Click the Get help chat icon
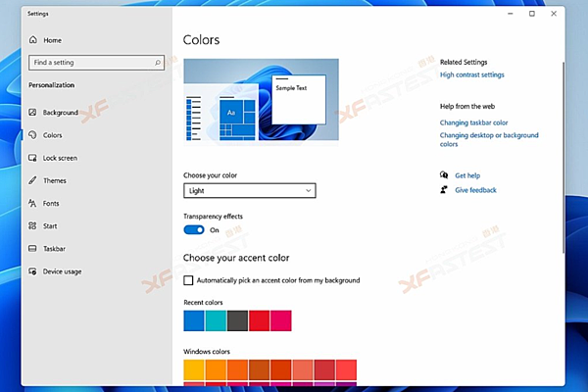The width and height of the screenshot is (588, 392). click(x=444, y=174)
